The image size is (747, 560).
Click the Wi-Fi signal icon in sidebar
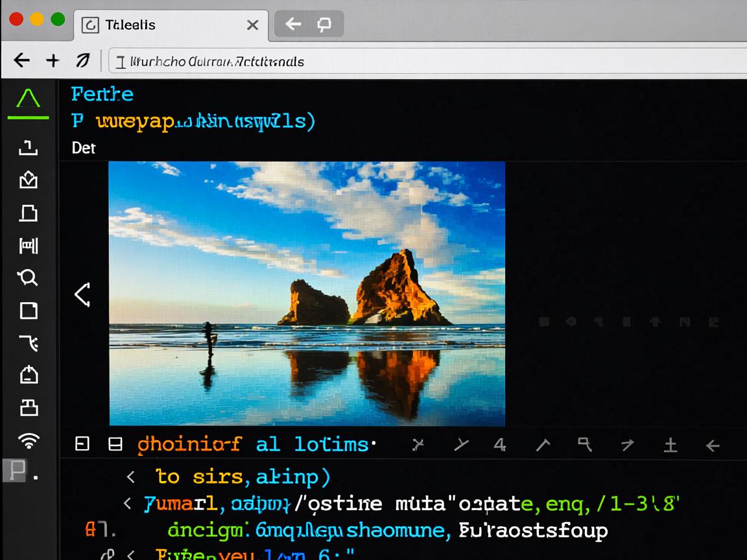[28, 441]
